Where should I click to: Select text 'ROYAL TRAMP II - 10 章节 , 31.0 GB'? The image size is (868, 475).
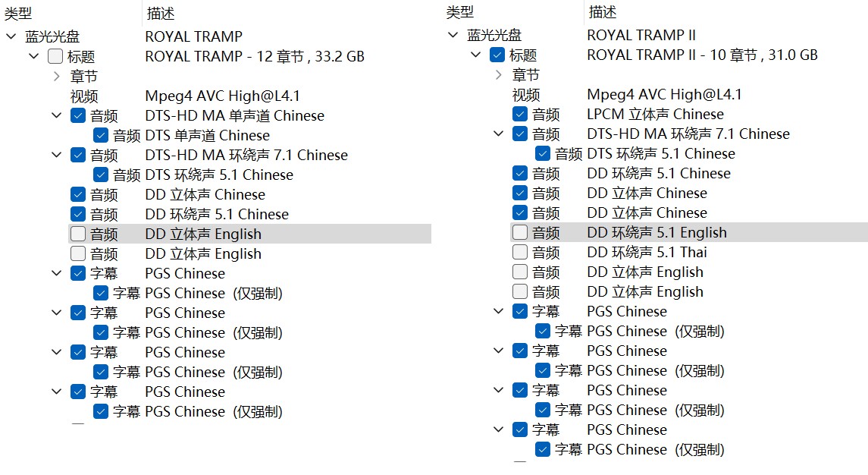pyautogui.click(x=702, y=55)
